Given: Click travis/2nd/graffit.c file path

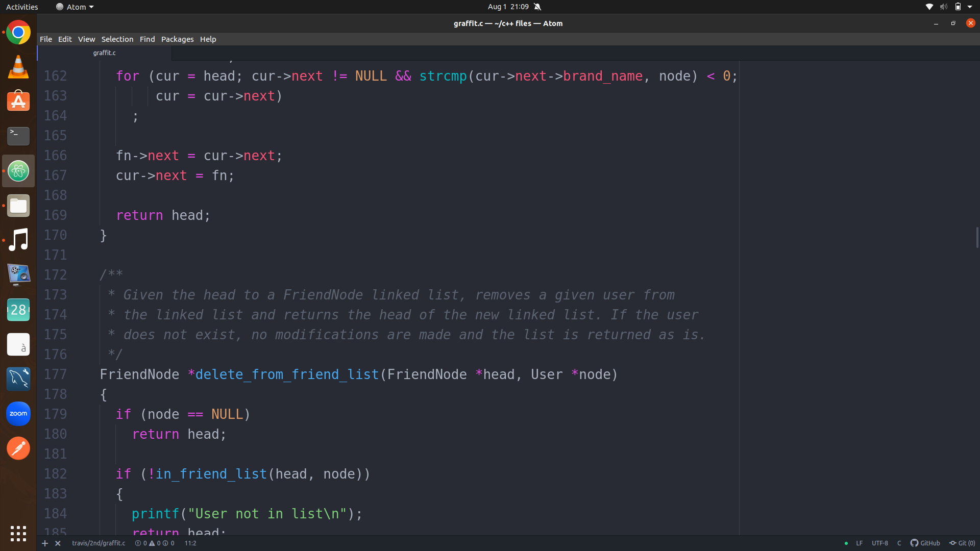Looking at the screenshot, I should 99,543.
